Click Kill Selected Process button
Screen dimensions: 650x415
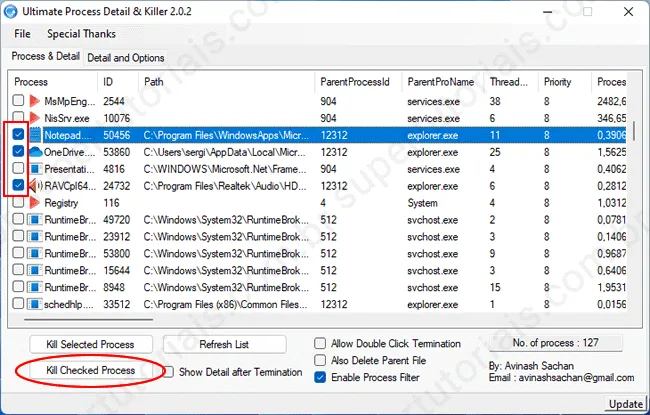coord(90,345)
